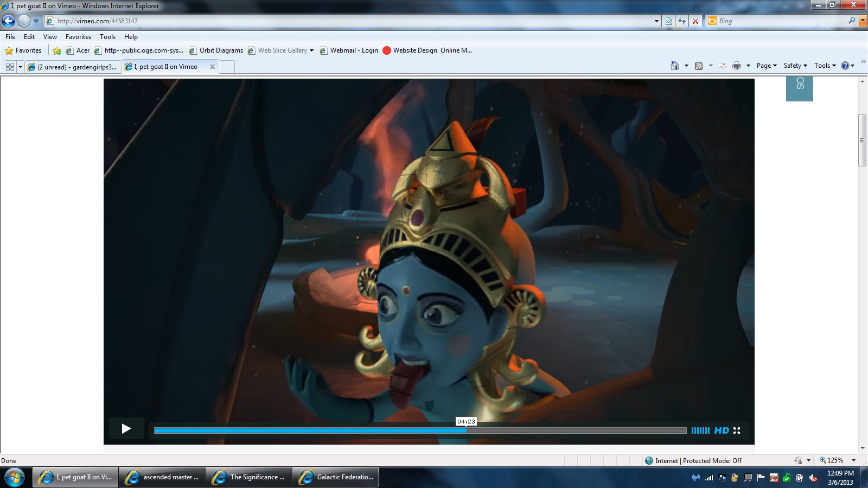Enter fullscreen with the expand arrows icon
Image resolution: width=868 pixels, height=488 pixels.
[x=737, y=431]
